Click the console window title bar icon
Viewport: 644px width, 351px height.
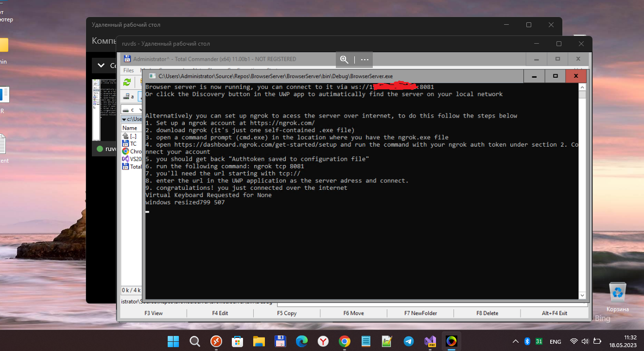(152, 76)
